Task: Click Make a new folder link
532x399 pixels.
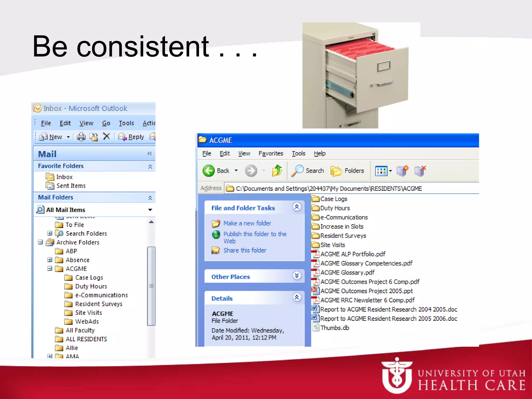Action: coord(247,223)
